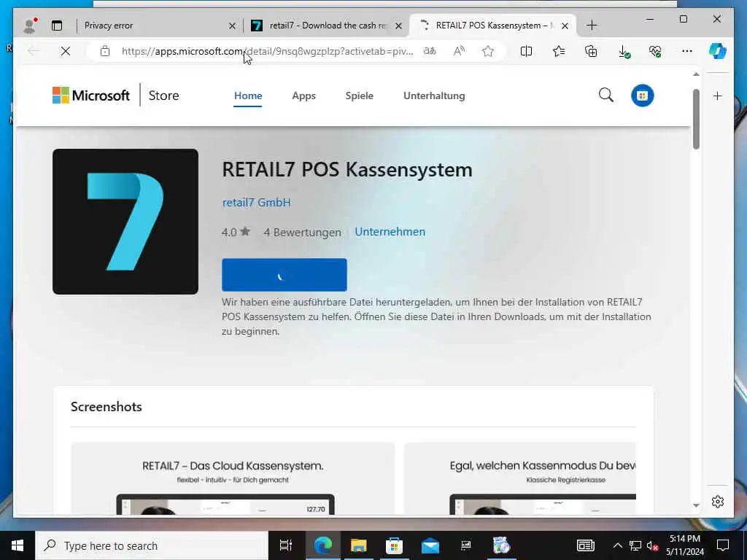Show the Downloads panel
Viewport: 747px width, 560px height.
(624, 52)
